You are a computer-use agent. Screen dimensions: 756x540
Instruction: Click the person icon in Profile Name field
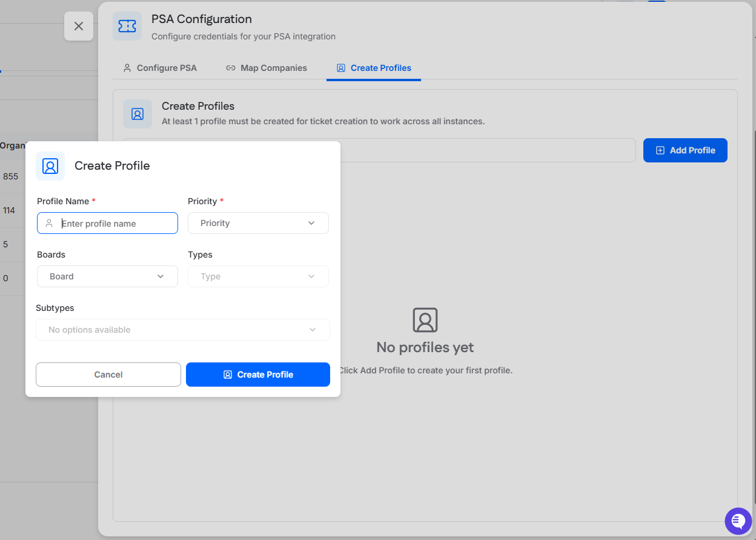point(49,224)
